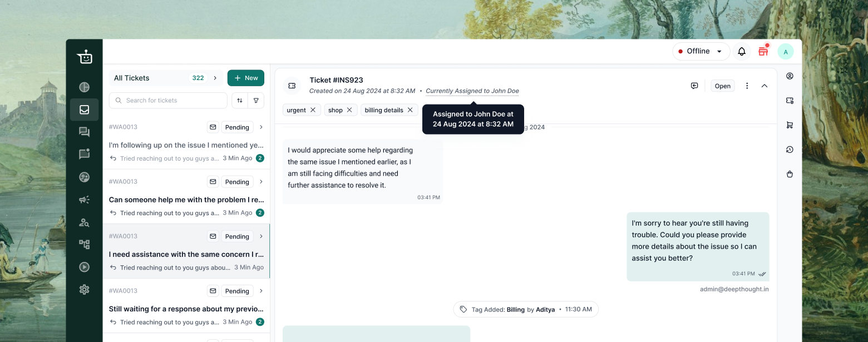Click mail icon on "Can someone help me" ticket

(x=213, y=182)
